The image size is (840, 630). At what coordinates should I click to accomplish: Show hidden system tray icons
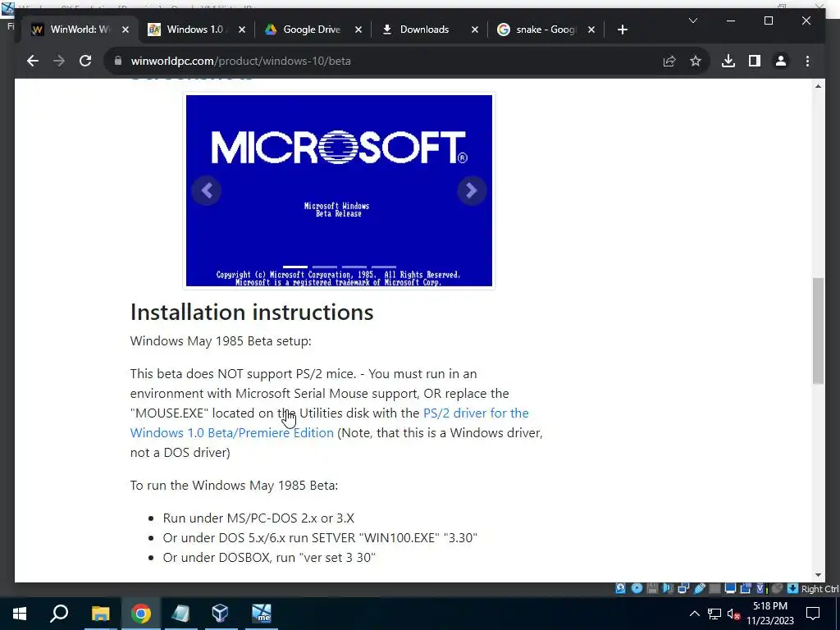(x=694, y=614)
